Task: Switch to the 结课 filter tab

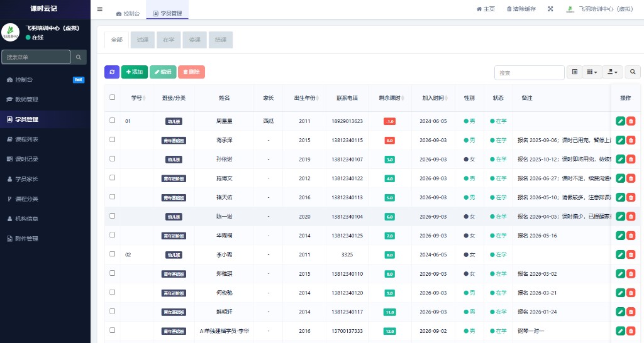Action: [x=221, y=40]
